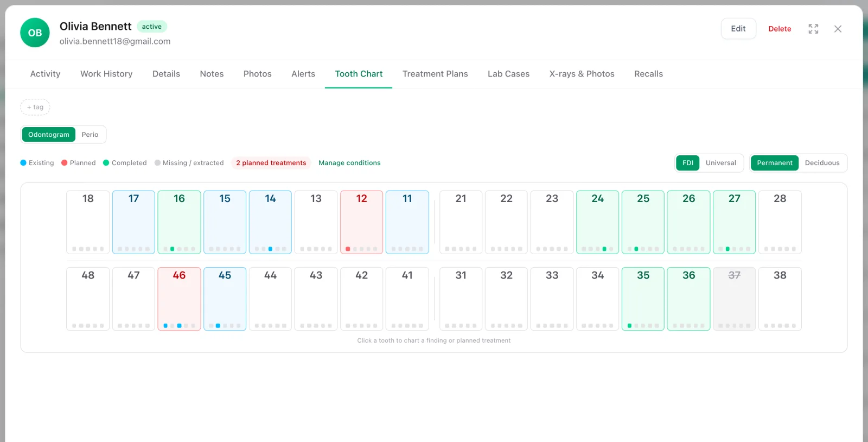Select tooth 35 in the chart
The height and width of the screenshot is (442, 868).
point(643,299)
